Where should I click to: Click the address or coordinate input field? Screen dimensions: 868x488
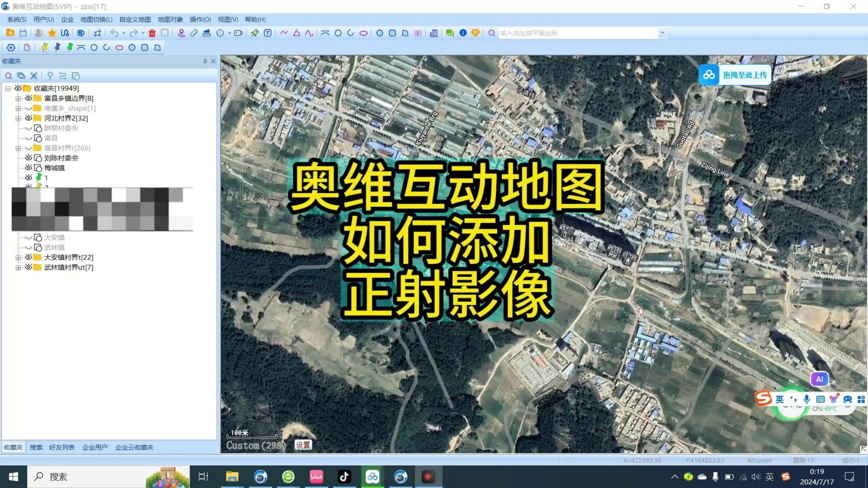(576, 33)
